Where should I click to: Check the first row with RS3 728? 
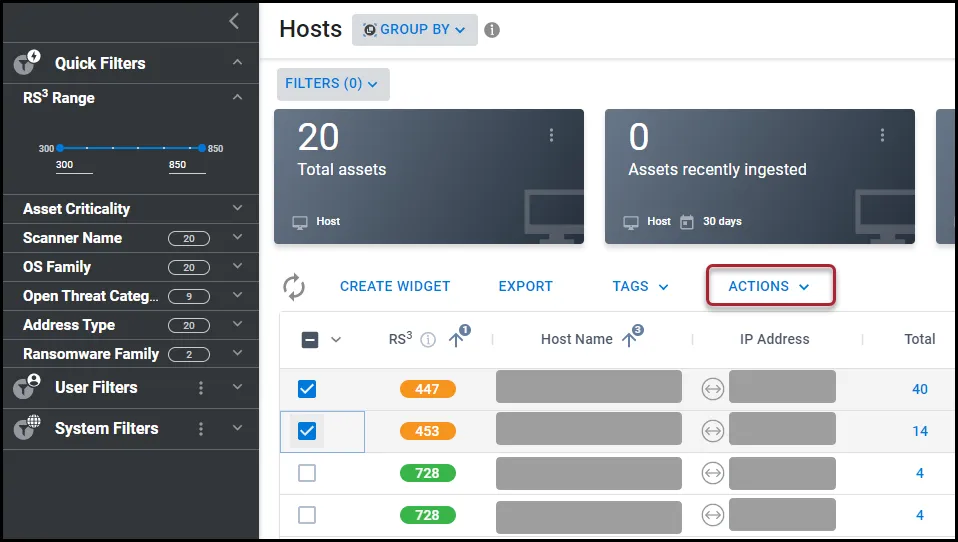click(307, 473)
